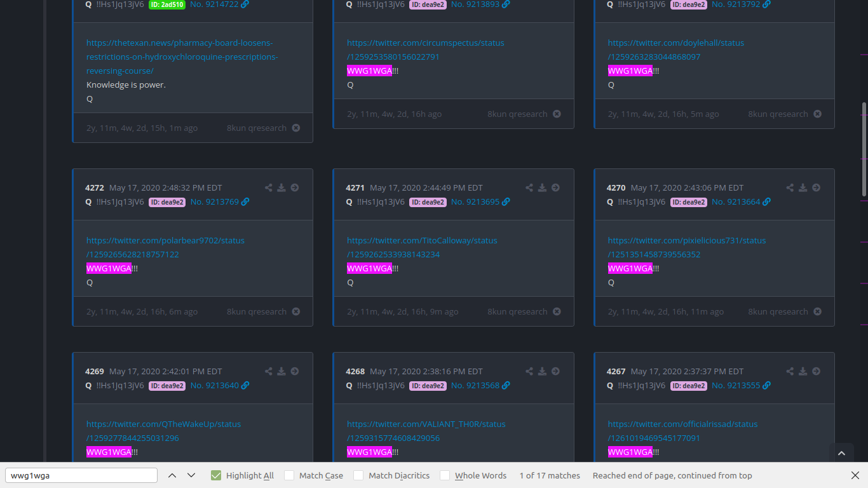Click arrow icon on post 4268
Image resolution: width=868 pixels, height=488 pixels.
[555, 371]
